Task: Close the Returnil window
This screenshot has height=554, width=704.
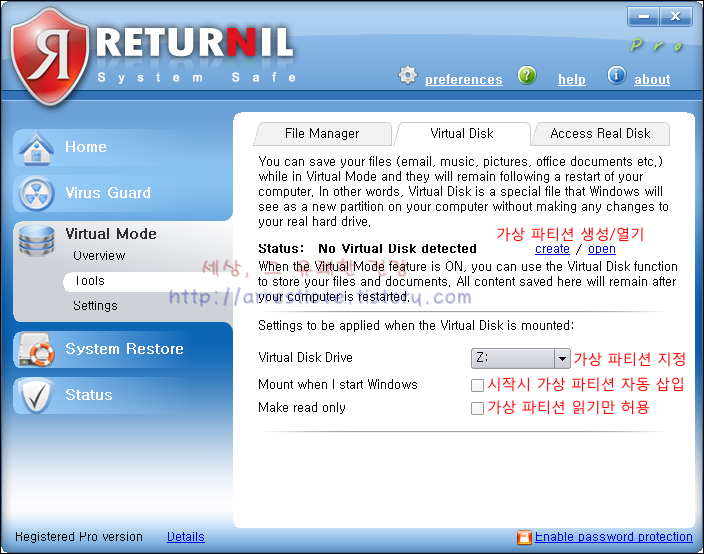Action: click(x=676, y=17)
